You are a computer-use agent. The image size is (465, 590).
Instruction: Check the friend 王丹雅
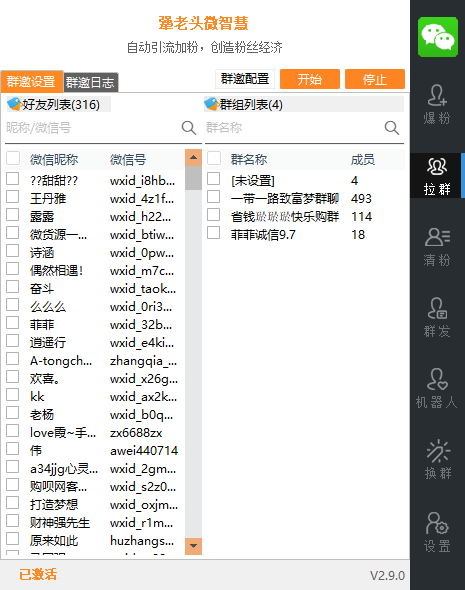coord(13,197)
